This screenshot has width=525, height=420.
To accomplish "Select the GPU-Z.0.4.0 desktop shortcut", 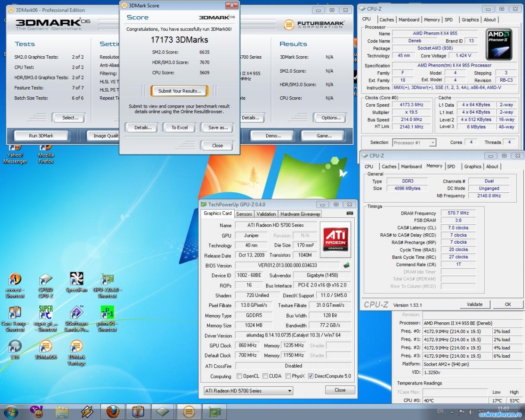I will click(x=107, y=285).
